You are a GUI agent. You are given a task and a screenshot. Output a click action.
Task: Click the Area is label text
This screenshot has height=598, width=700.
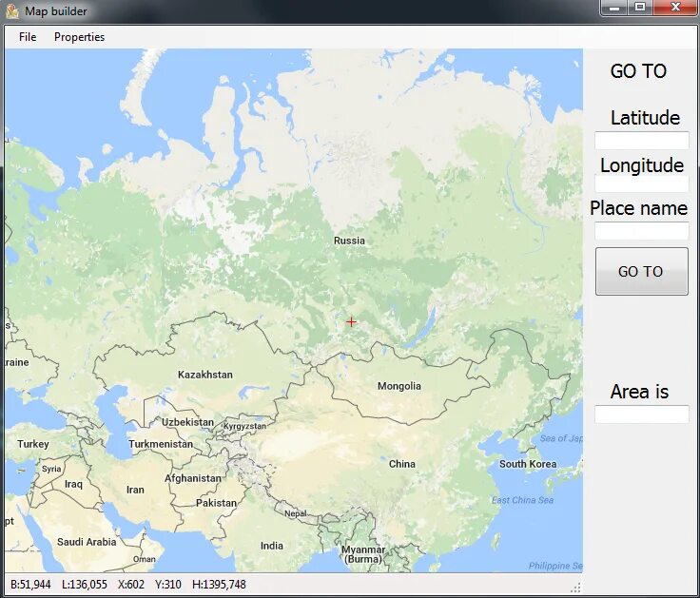pos(639,392)
